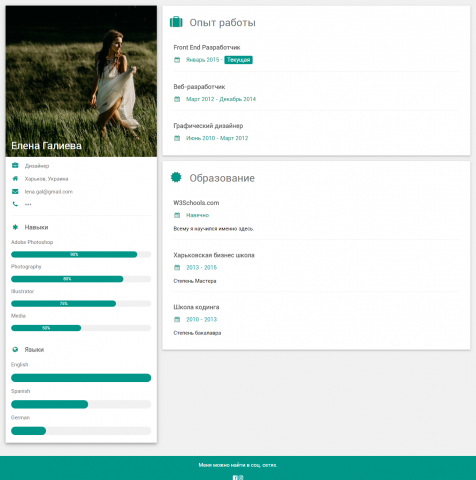Click calendar icon next to Март 2012 - Декабрь 2014
The image size is (476, 480).
177,99
